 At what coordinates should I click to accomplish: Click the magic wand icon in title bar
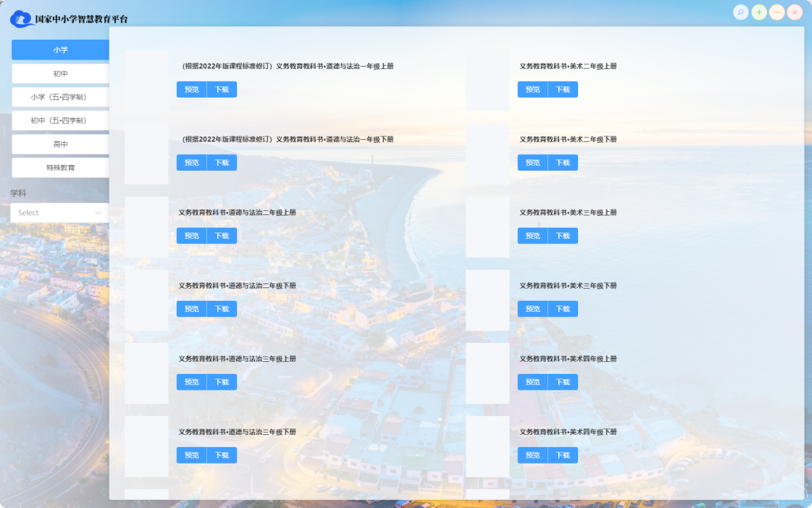point(741,12)
